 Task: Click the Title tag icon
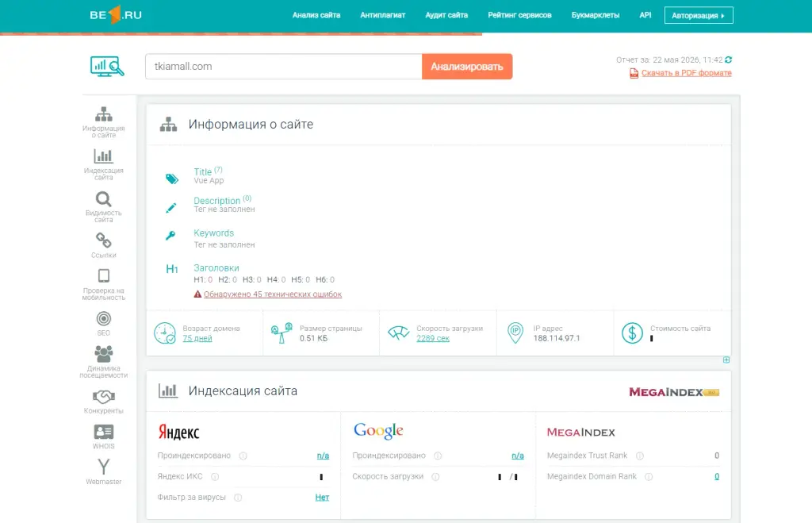coord(172,179)
